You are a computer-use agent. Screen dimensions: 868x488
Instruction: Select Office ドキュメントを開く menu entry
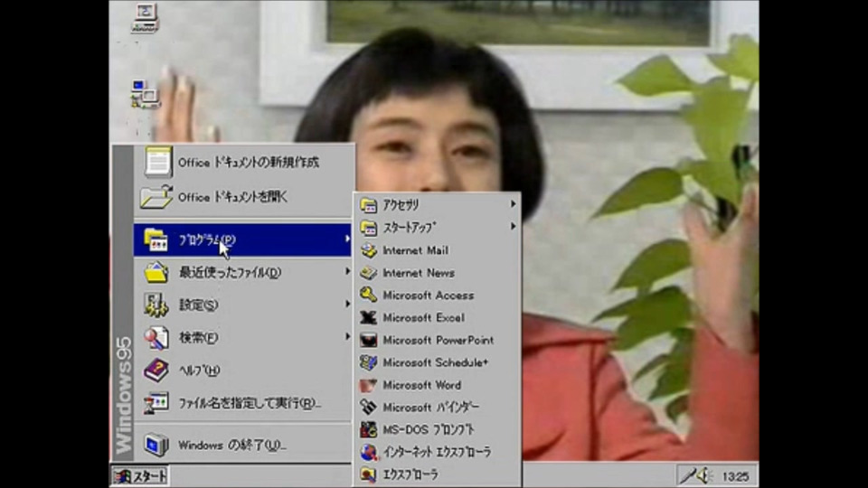click(243, 197)
